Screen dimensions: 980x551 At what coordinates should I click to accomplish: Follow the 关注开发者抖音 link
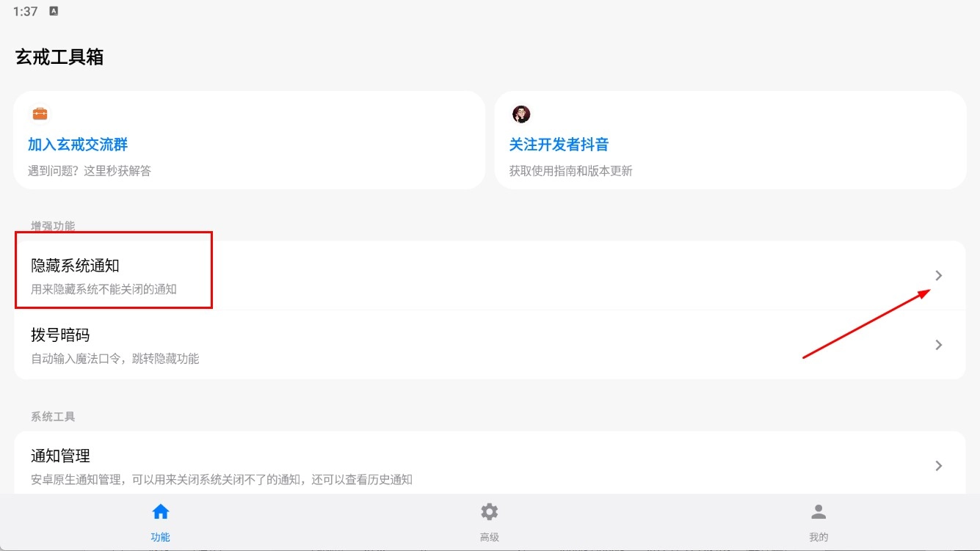point(559,145)
